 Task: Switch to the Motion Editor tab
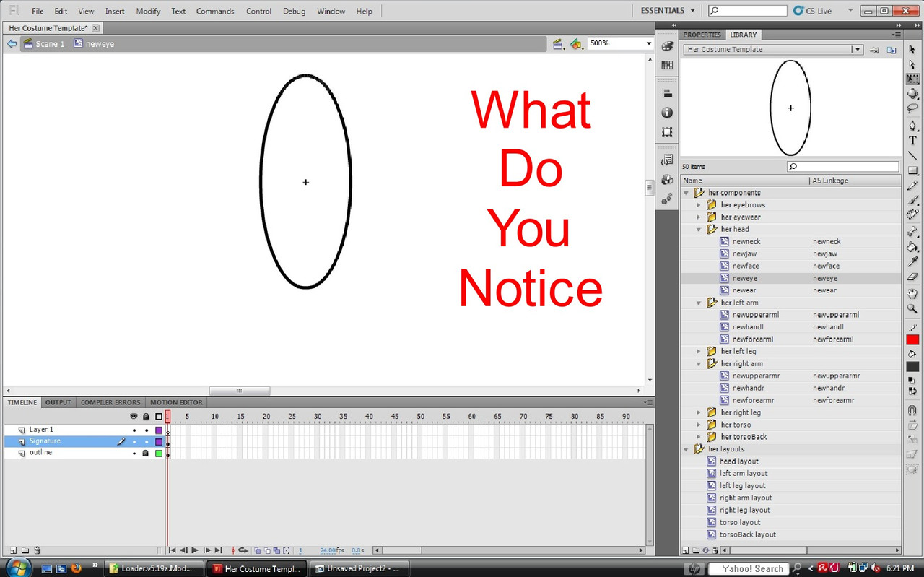[175, 402]
